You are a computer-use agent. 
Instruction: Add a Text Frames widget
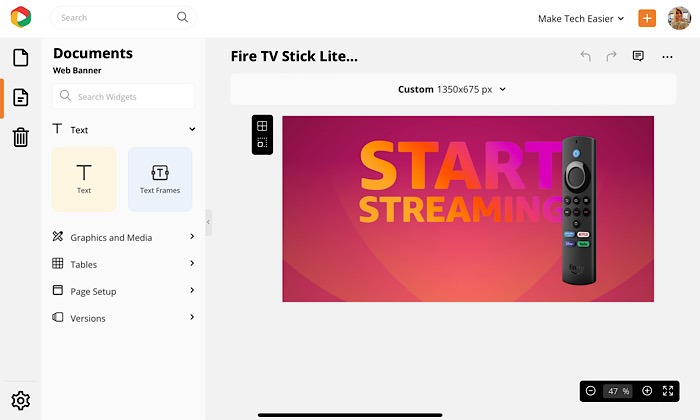[160, 179]
